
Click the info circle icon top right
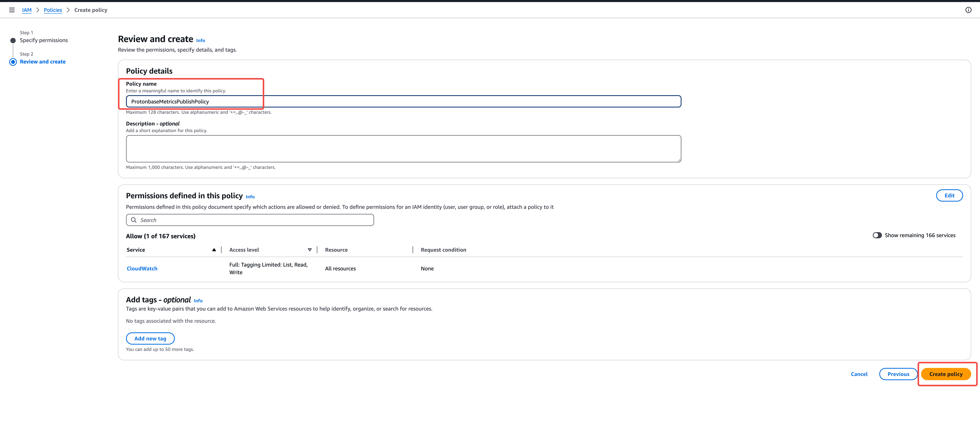click(x=968, y=10)
